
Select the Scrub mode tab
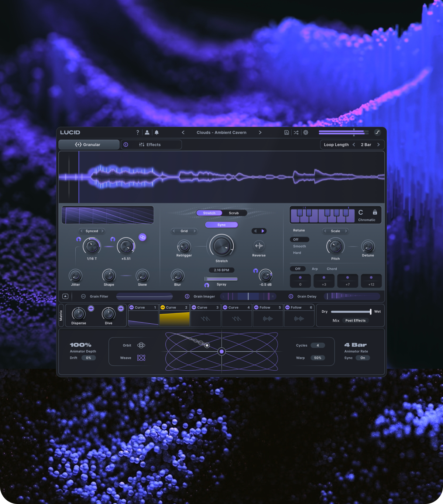pos(234,213)
